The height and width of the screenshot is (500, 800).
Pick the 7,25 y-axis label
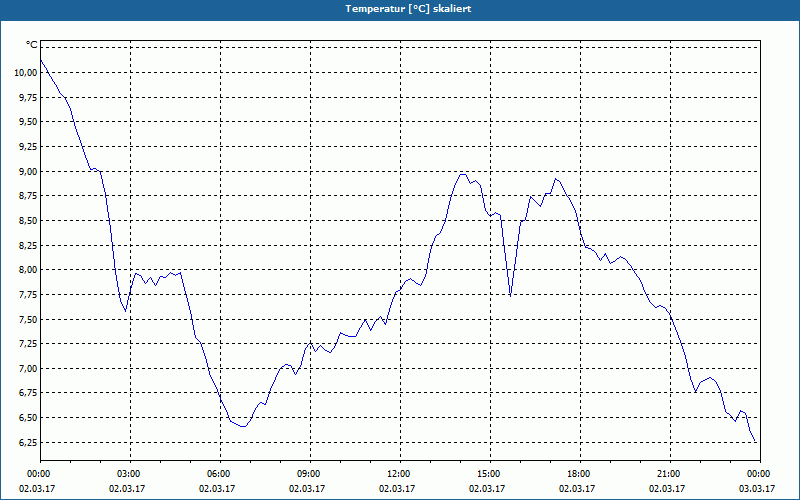(28, 343)
